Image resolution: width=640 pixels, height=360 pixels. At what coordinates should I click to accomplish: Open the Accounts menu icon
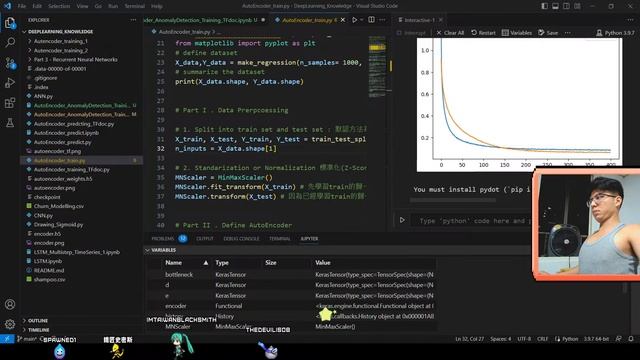[10, 304]
